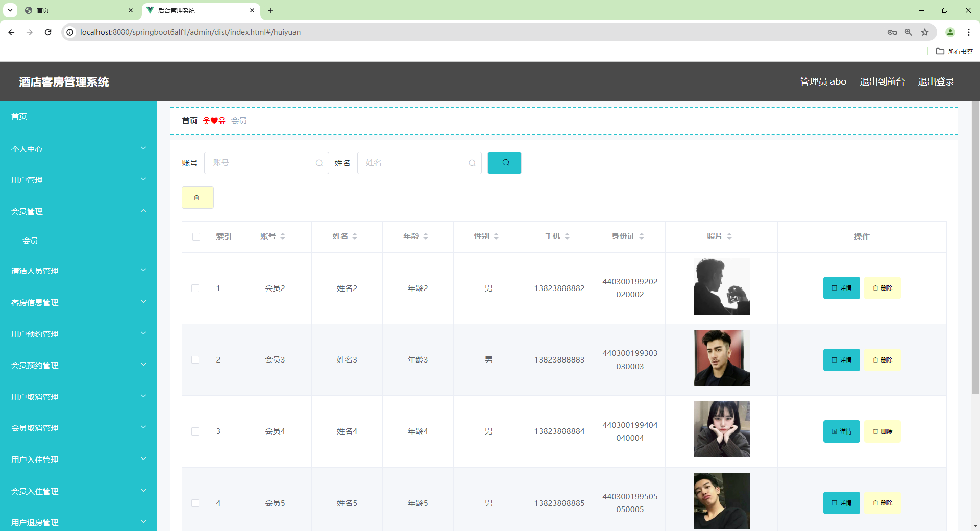The height and width of the screenshot is (531, 980).
Task: Click 首页 in the breadcrumb
Action: (189, 120)
